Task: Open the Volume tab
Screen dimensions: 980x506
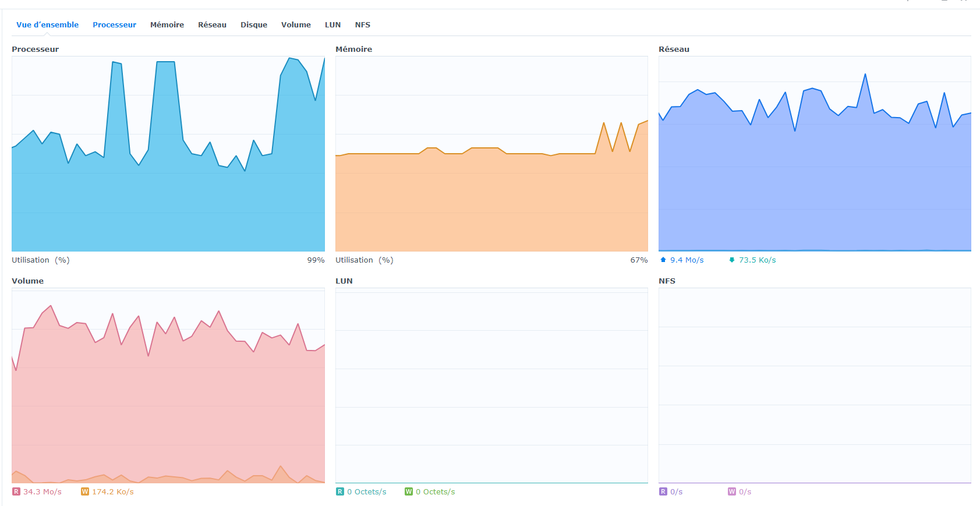Action: [x=296, y=25]
